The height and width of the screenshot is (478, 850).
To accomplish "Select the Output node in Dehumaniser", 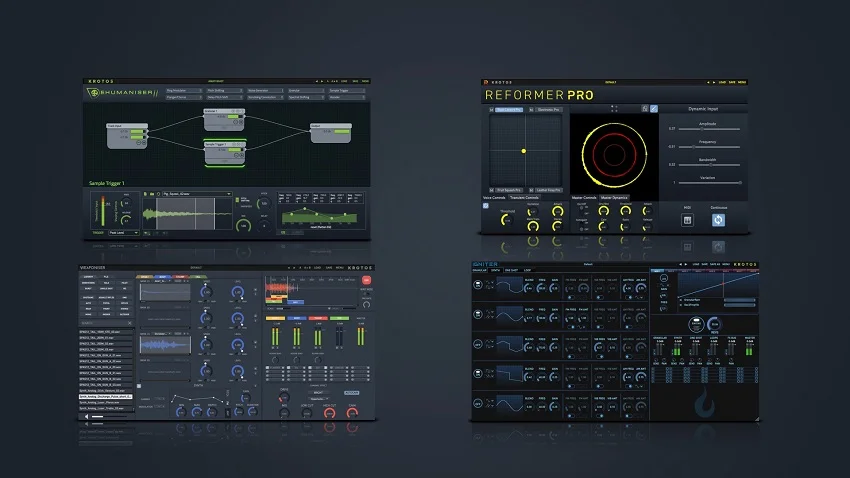I will (x=331, y=133).
